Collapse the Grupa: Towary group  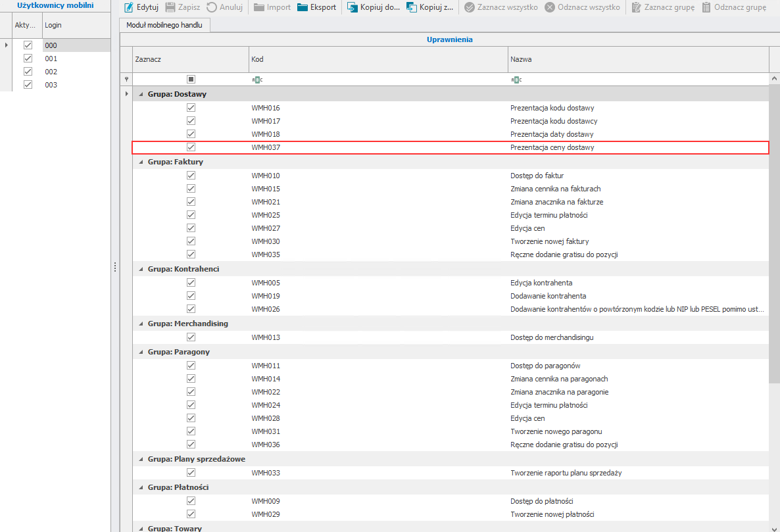(141, 529)
